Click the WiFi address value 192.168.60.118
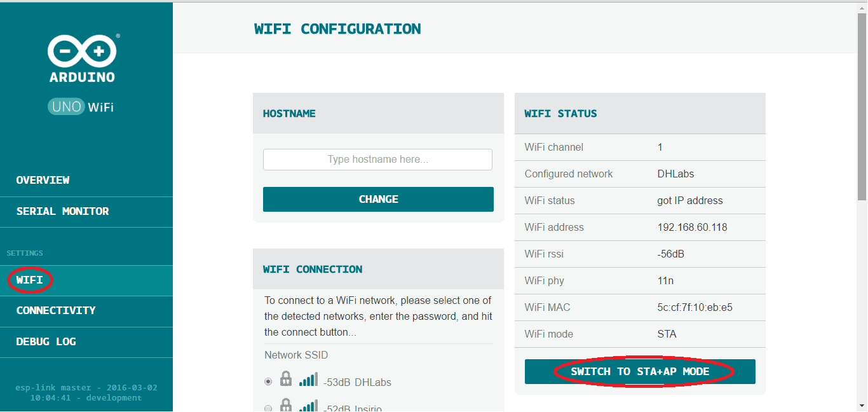This screenshot has width=868, height=412. pyautogui.click(x=692, y=227)
